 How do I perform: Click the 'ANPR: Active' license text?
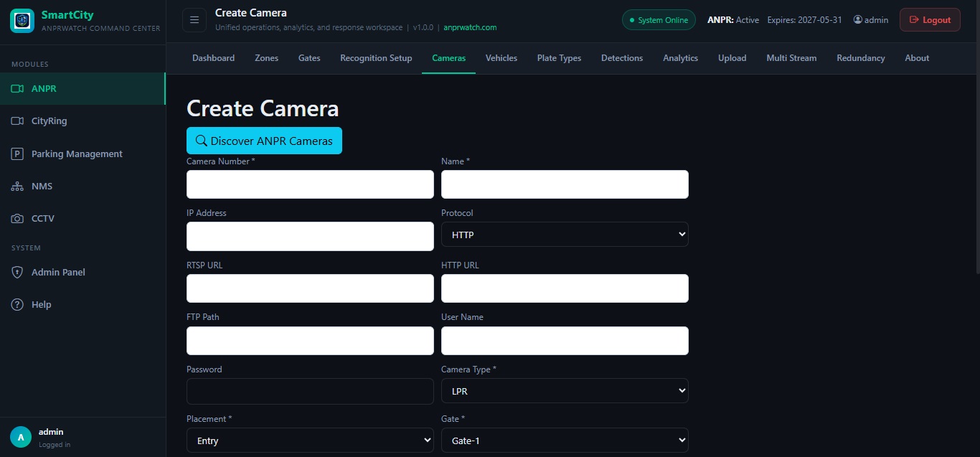pyautogui.click(x=733, y=20)
